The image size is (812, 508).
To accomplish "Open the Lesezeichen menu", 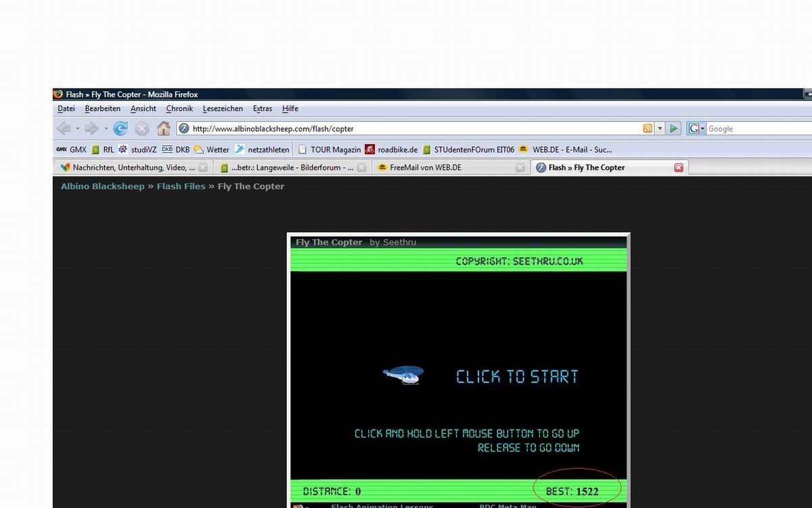I will tap(223, 108).
